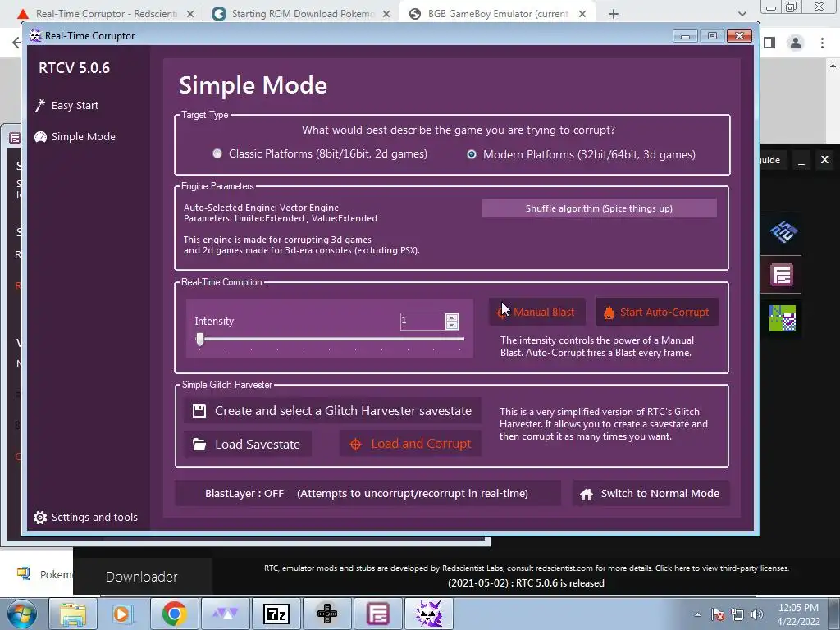Click the Easy Start wand icon
The height and width of the screenshot is (630, 840).
click(40, 106)
